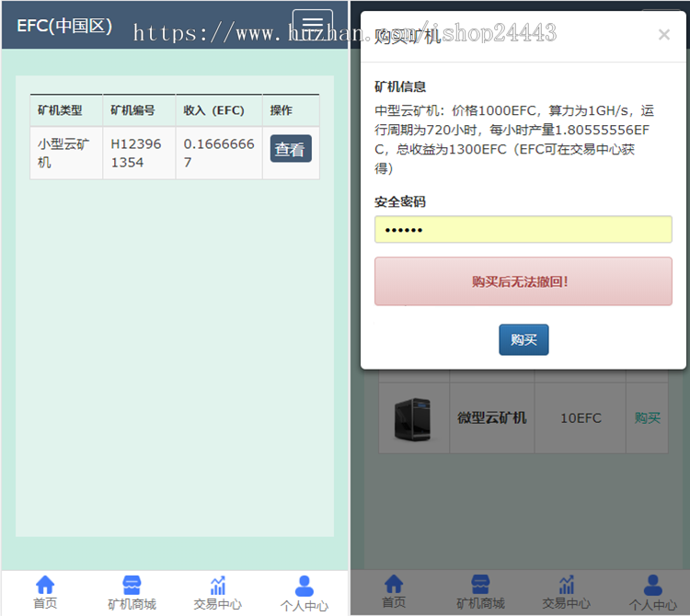Focus the 安全密码 password field
Viewport: 690px width, 616px height.
[x=523, y=230]
